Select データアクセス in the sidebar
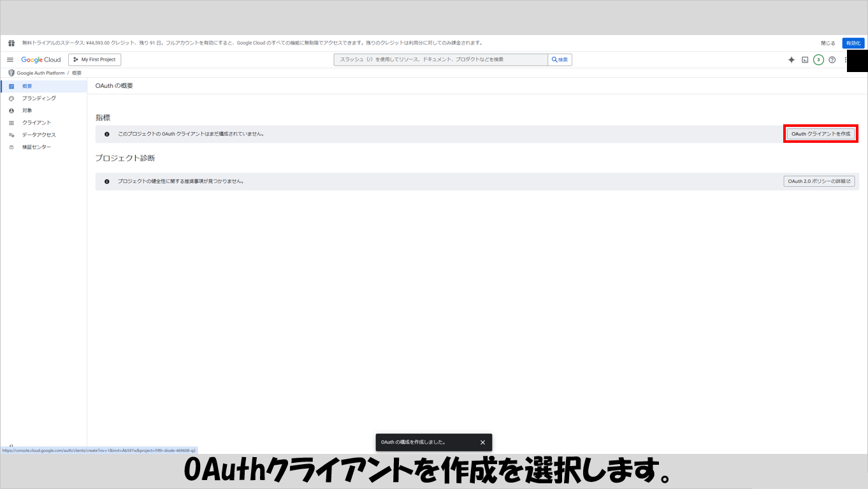This screenshot has height=489, width=868. [x=39, y=135]
